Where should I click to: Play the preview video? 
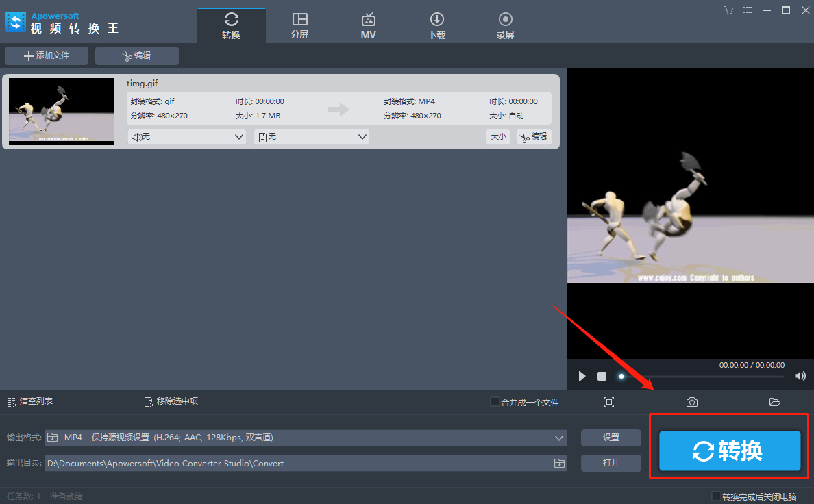pos(582,376)
